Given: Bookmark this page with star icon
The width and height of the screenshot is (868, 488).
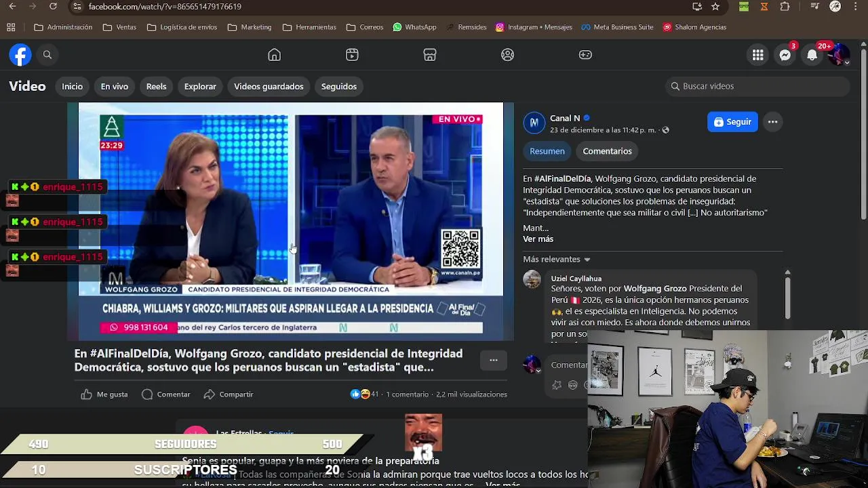Looking at the screenshot, I should pos(715,7).
